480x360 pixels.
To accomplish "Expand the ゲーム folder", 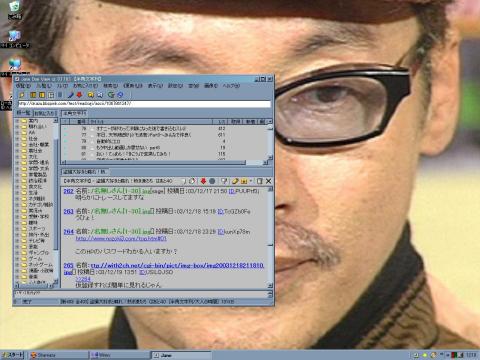I will click(17, 259).
